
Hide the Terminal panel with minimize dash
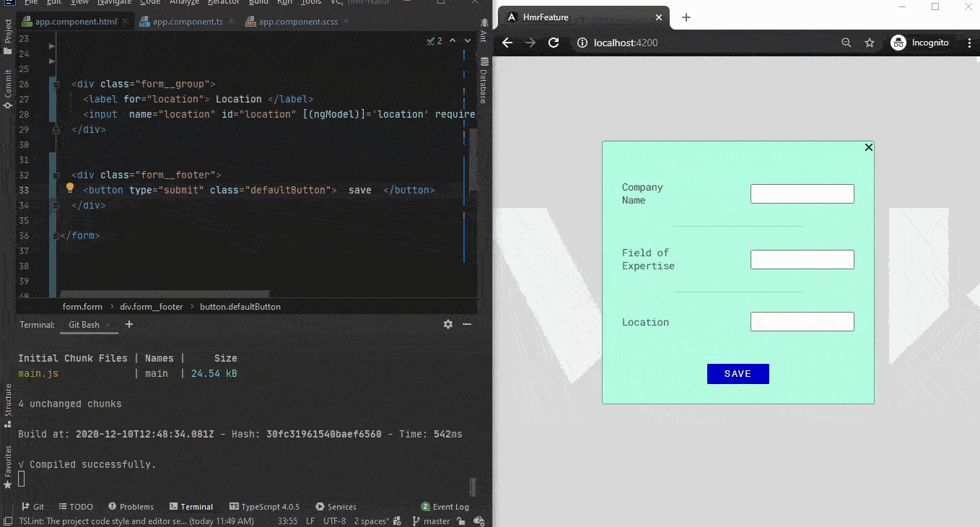(x=467, y=325)
